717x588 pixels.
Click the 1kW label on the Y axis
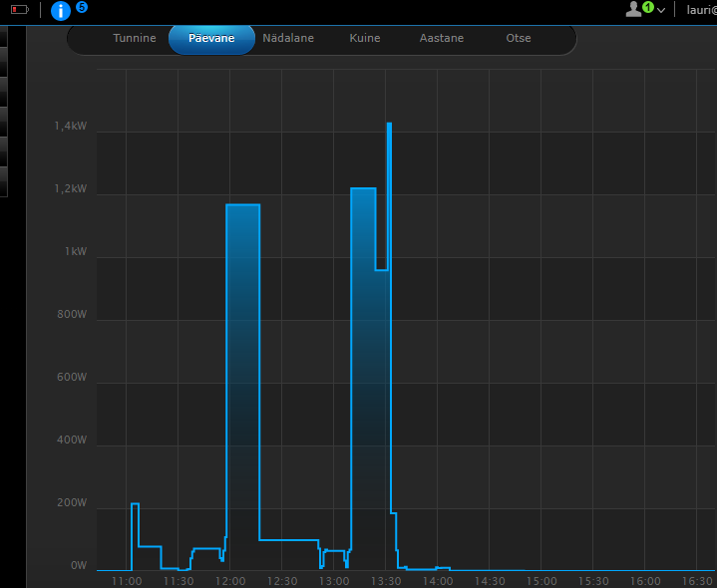pyautogui.click(x=77, y=252)
